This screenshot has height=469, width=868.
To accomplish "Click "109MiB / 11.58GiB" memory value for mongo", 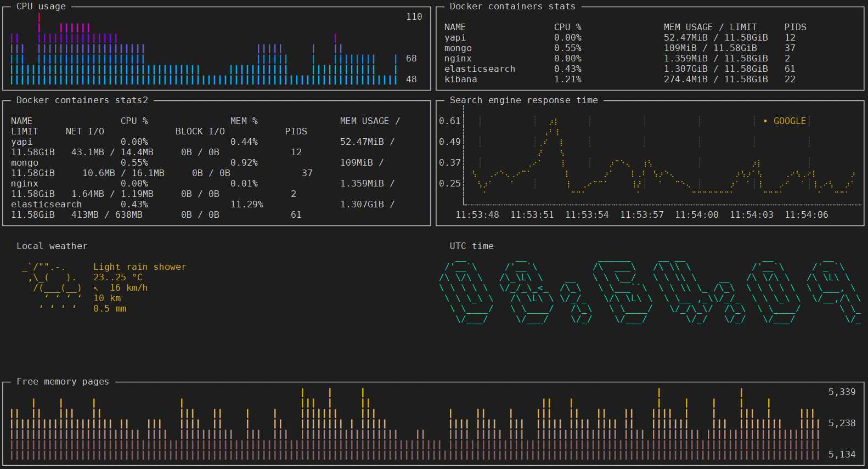I will (711, 48).
